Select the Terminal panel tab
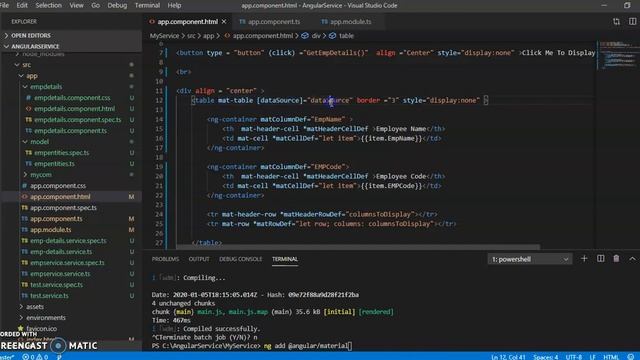This screenshot has width=640, height=360. coord(285,259)
